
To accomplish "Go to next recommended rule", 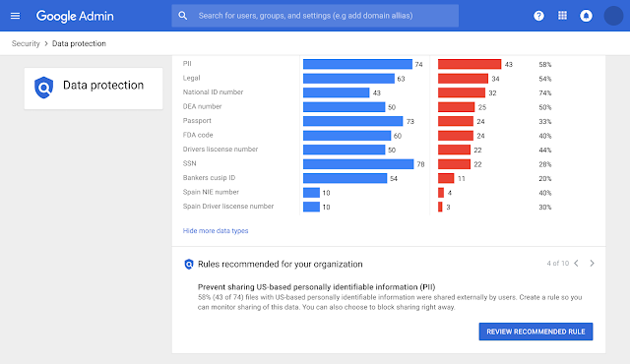I will click(x=592, y=264).
